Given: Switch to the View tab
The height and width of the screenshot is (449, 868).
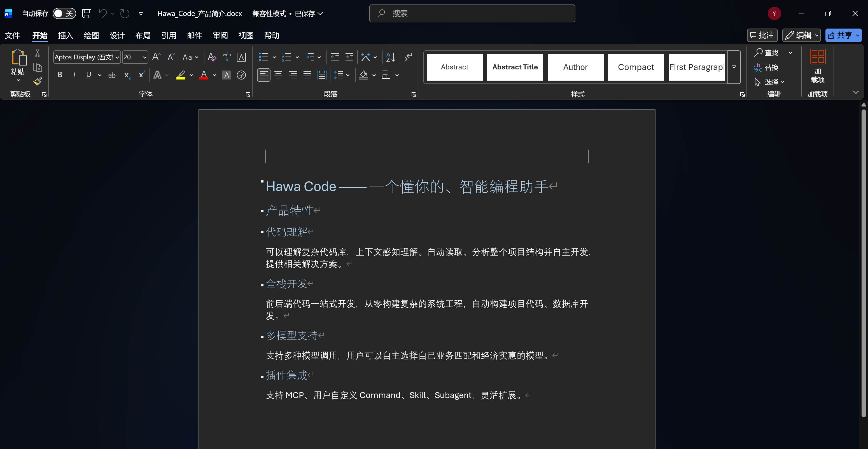Looking at the screenshot, I should click(x=246, y=35).
